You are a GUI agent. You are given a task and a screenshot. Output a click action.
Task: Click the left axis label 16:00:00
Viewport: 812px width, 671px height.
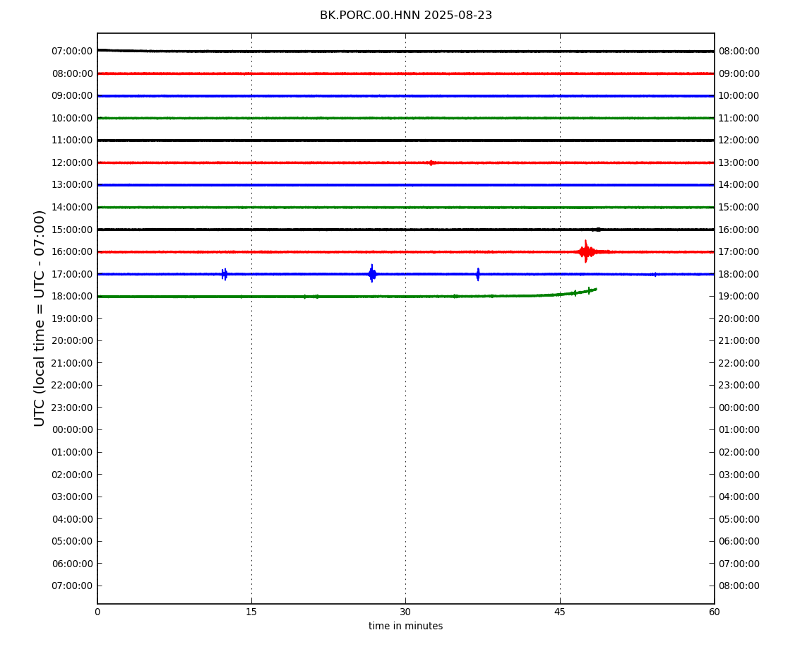coord(72,252)
